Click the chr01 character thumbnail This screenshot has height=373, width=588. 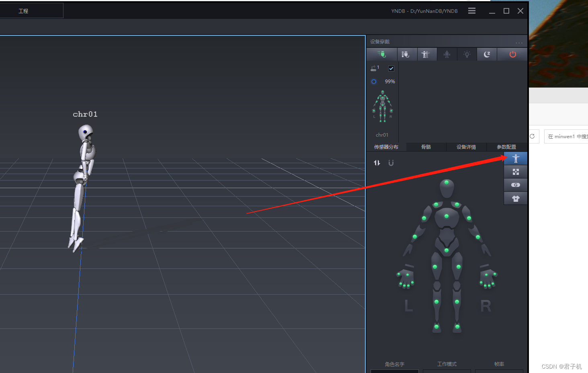click(x=382, y=106)
